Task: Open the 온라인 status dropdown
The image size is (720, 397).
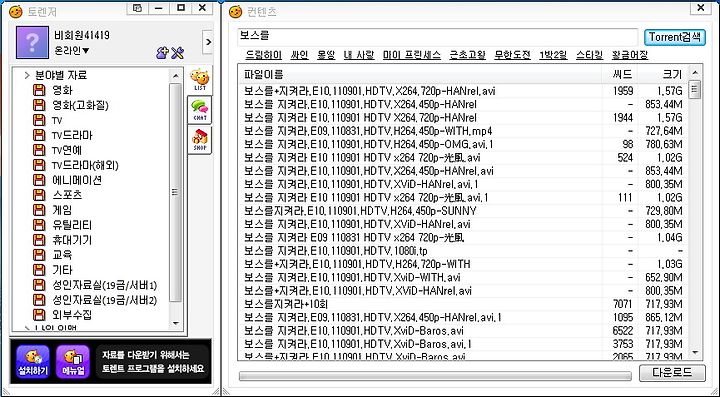Action: 72,50
